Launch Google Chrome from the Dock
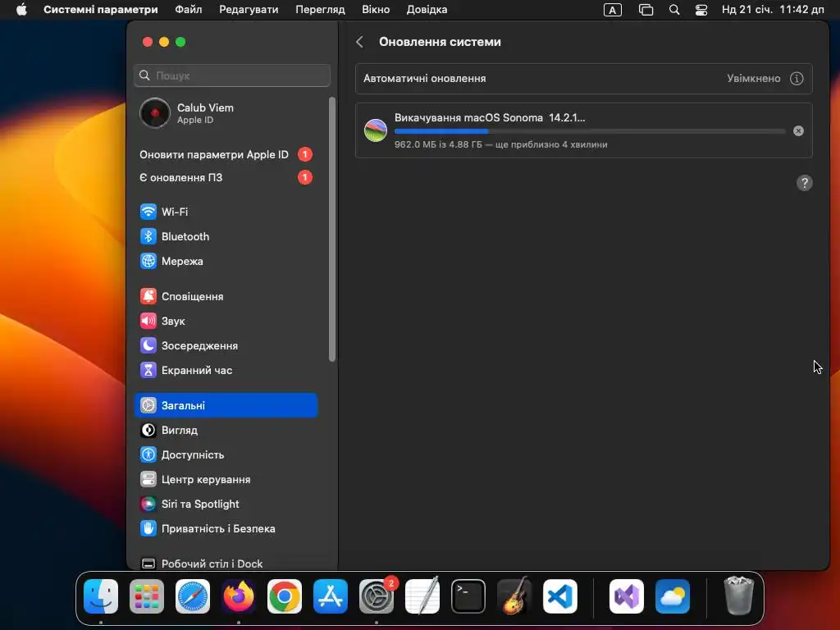Image resolution: width=840 pixels, height=630 pixels. click(285, 596)
